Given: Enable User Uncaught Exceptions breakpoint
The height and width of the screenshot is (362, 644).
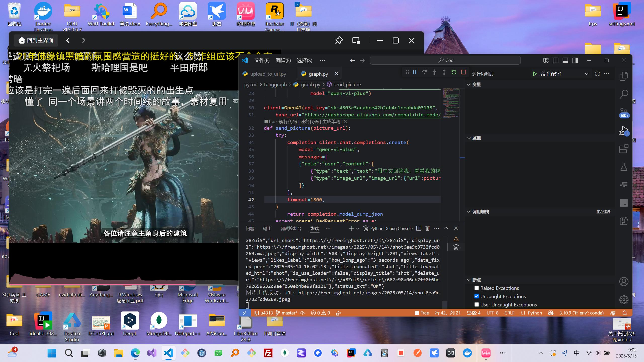Looking at the screenshot, I should 477,304.
